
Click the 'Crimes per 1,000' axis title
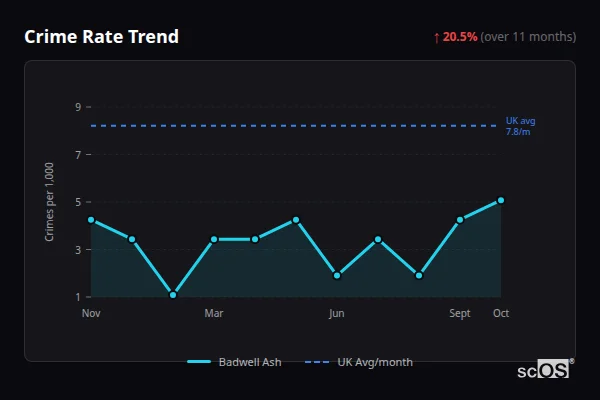[x=49, y=202]
